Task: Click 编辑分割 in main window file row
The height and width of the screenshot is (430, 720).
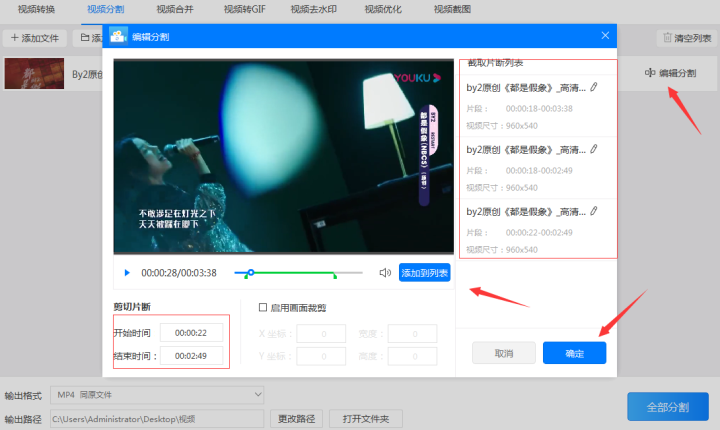Action: tap(670, 73)
